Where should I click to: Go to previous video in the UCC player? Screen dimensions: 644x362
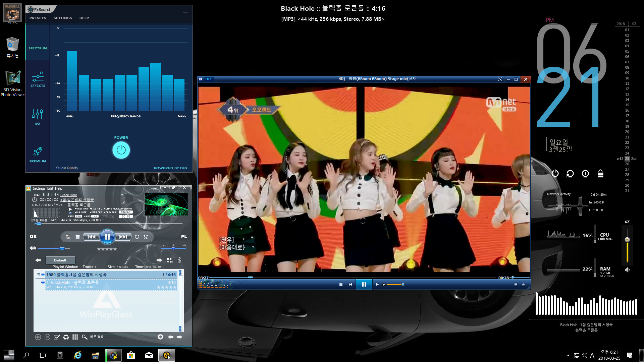(x=351, y=285)
